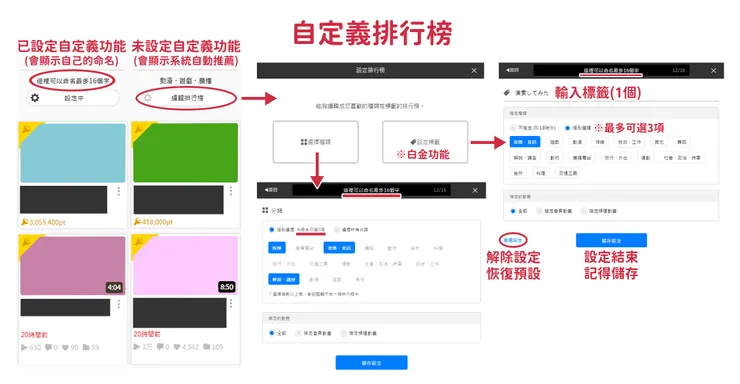This screenshot has height=384, width=740.
Task: Choose the 選擇種類 option box
Action: point(316,142)
